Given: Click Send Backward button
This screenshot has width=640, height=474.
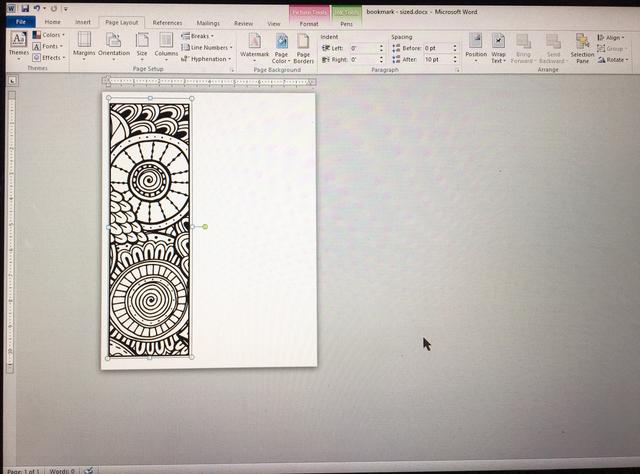Looking at the screenshot, I should point(553,48).
